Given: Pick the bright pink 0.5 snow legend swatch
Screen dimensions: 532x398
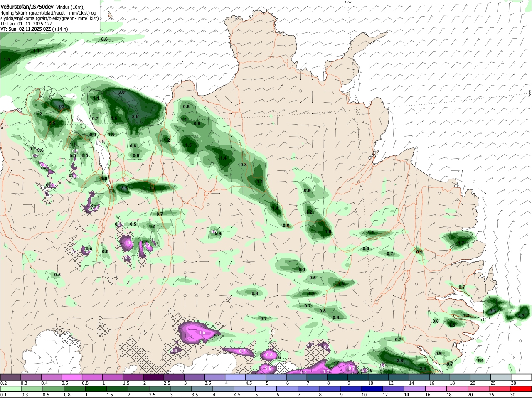Looking at the screenshot, I should coord(71,377).
